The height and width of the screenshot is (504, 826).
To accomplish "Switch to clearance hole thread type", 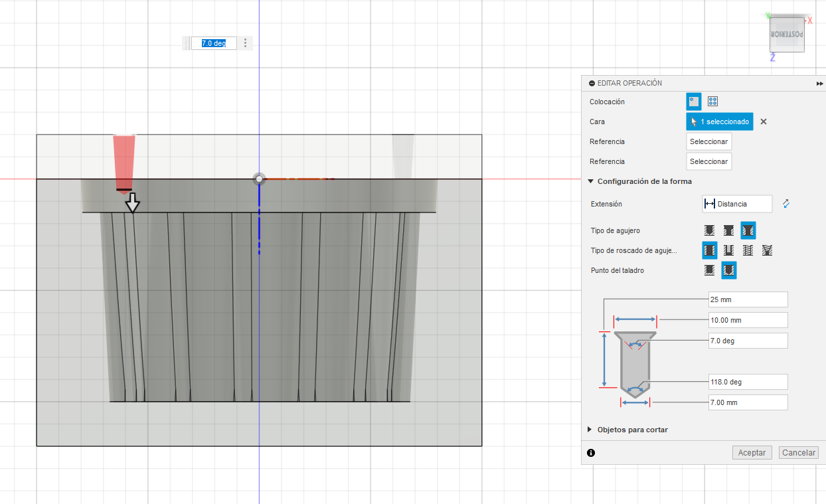I will coord(728,250).
